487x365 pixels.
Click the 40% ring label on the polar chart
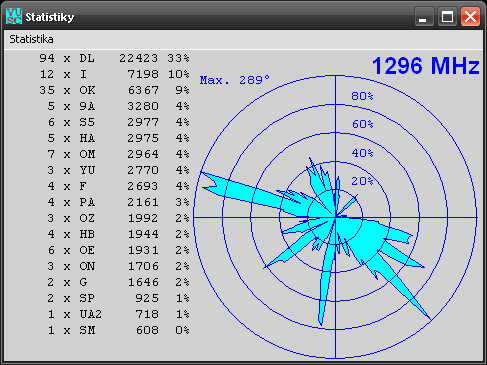pyautogui.click(x=362, y=153)
